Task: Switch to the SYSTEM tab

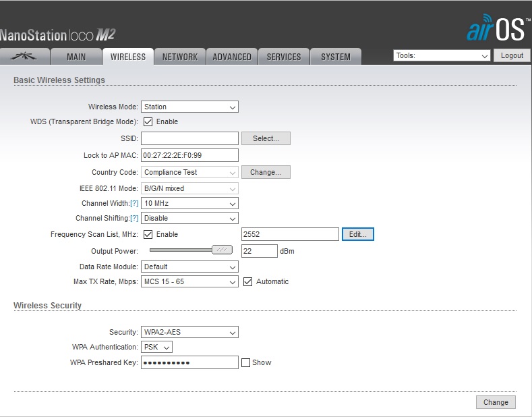Action: 335,57
